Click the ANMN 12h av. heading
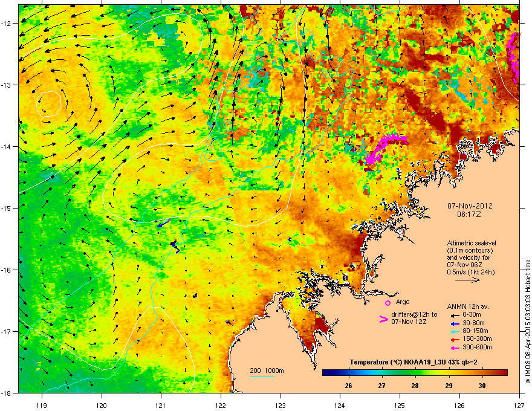 (x=468, y=306)
